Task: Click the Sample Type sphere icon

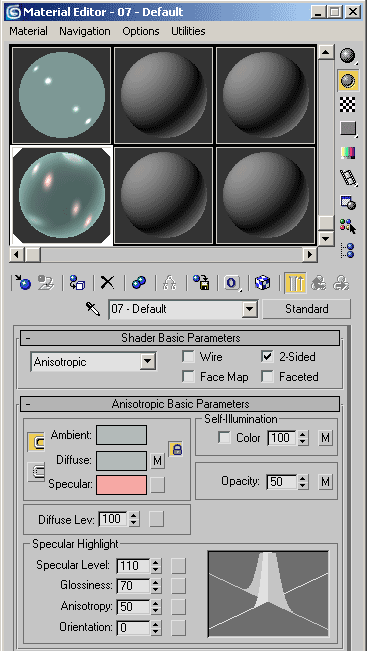Action: pyautogui.click(x=348, y=56)
